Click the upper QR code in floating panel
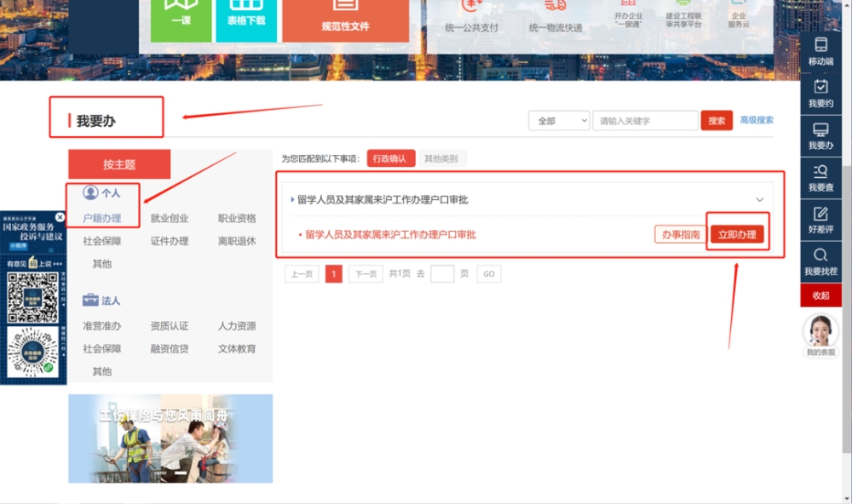Image resolution: width=852 pixels, height=504 pixels. pyautogui.click(x=32, y=297)
